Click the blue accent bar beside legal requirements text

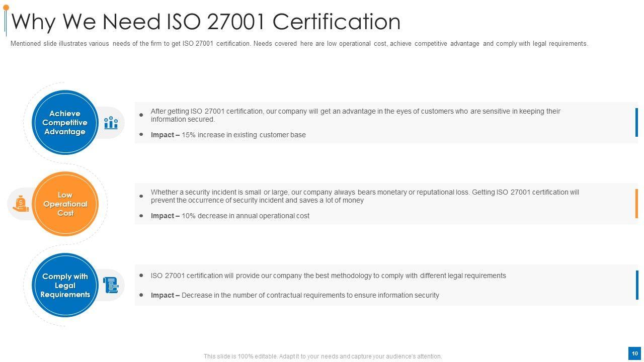tap(636, 285)
